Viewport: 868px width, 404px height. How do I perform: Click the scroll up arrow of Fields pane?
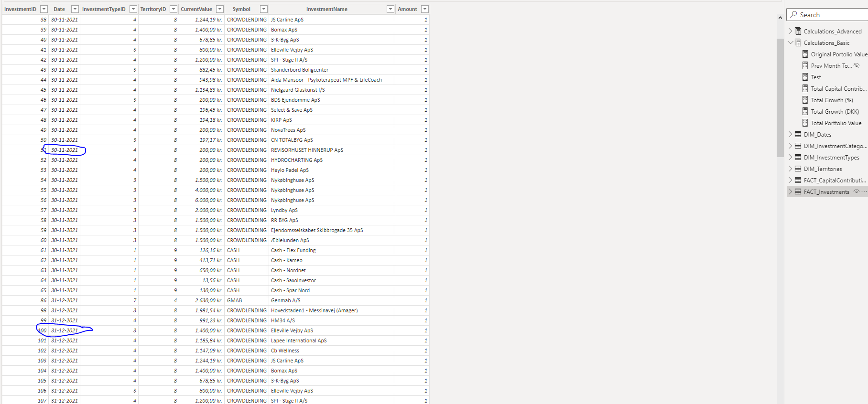pyautogui.click(x=780, y=18)
